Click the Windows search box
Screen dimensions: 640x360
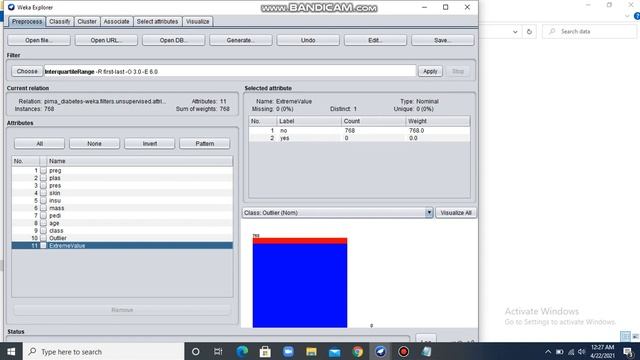[x=104, y=351]
